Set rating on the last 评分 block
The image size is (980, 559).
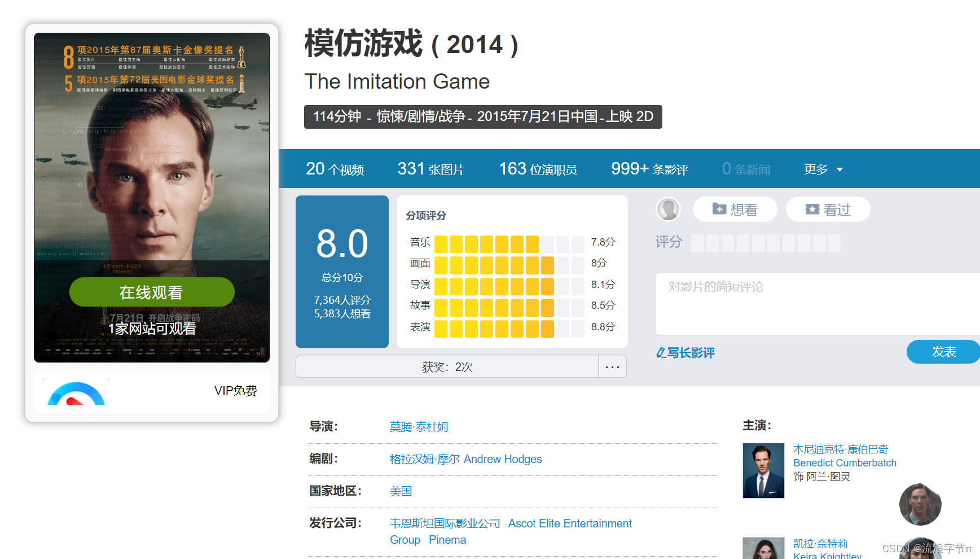[x=834, y=243]
